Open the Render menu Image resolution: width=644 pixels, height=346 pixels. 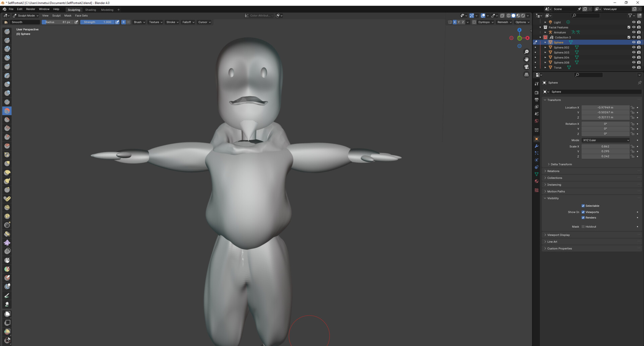click(x=31, y=9)
